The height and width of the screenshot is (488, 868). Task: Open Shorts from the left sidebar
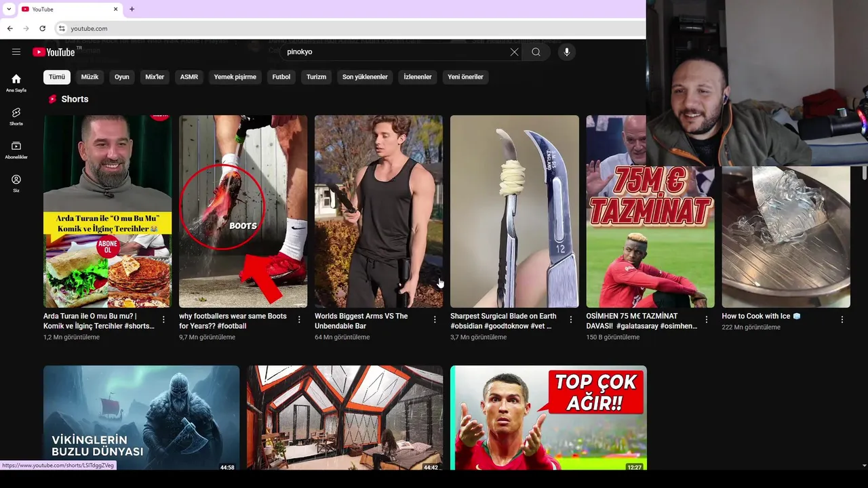click(x=16, y=117)
